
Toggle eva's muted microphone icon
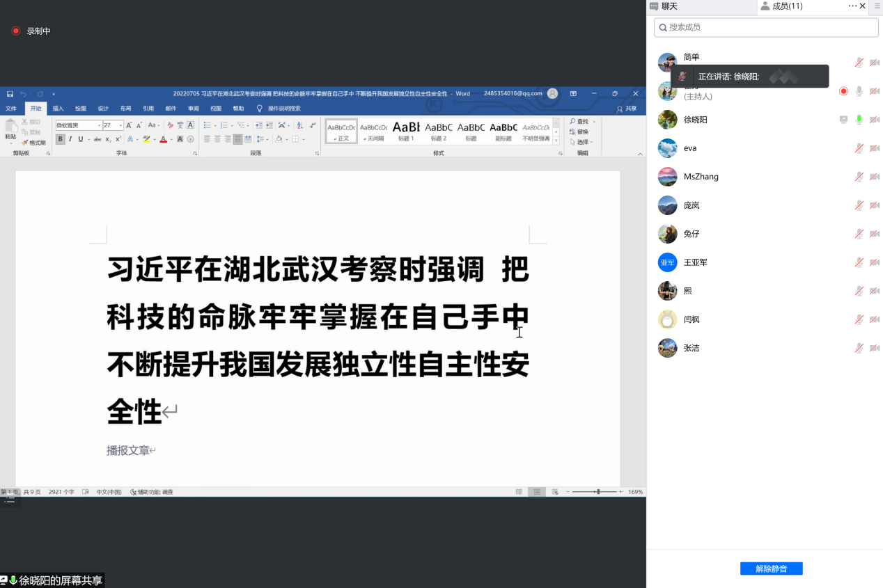pyautogui.click(x=859, y=148)
